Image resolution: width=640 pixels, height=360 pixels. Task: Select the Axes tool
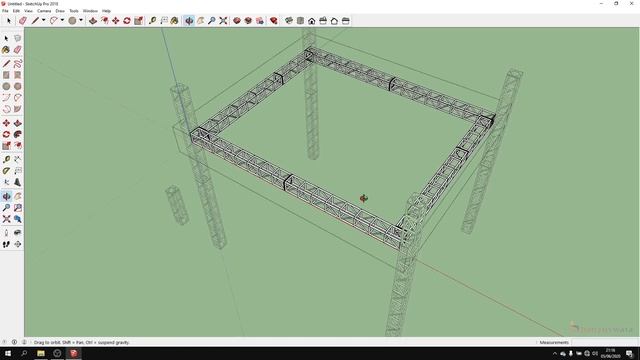(x=6, y=182)
